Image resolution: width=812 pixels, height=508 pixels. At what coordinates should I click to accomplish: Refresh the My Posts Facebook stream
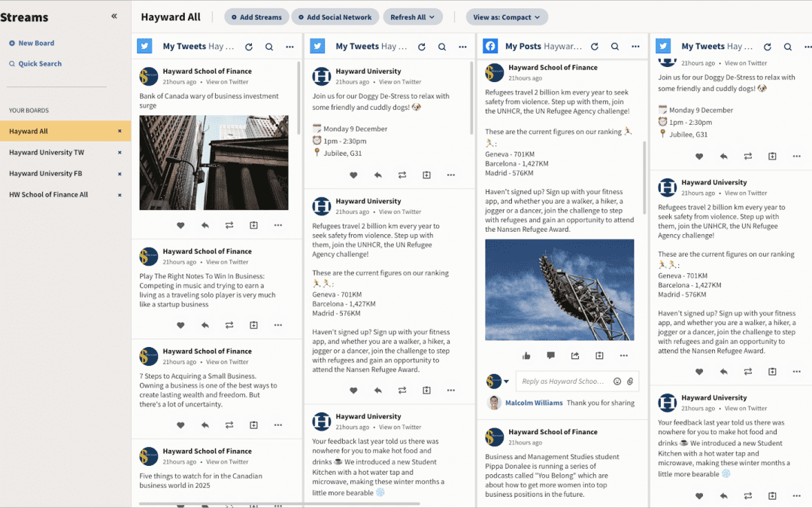click(595, 47)
